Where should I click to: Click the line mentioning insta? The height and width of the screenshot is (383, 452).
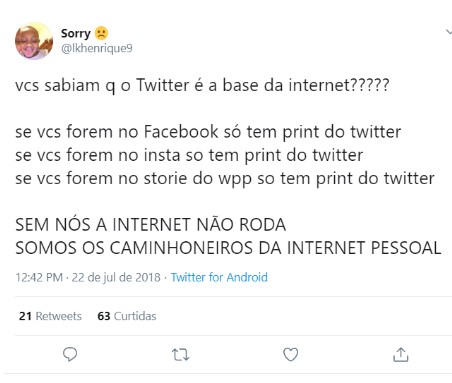189,155
